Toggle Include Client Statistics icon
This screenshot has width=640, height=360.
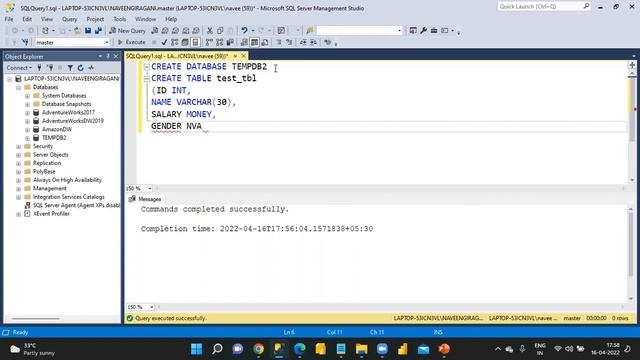point(230,42)
